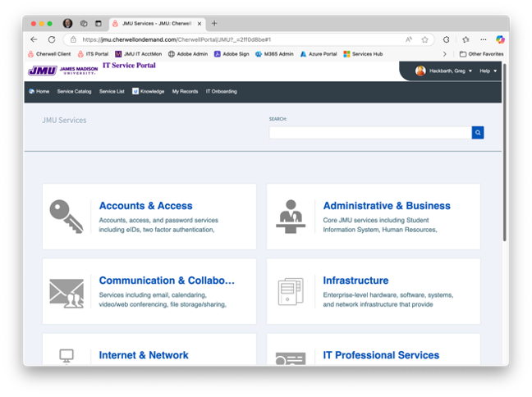The width and height of the screenshot is (532, 397).
Task: Open the browser settings ellipsis menu
Action: coord(484,39)
